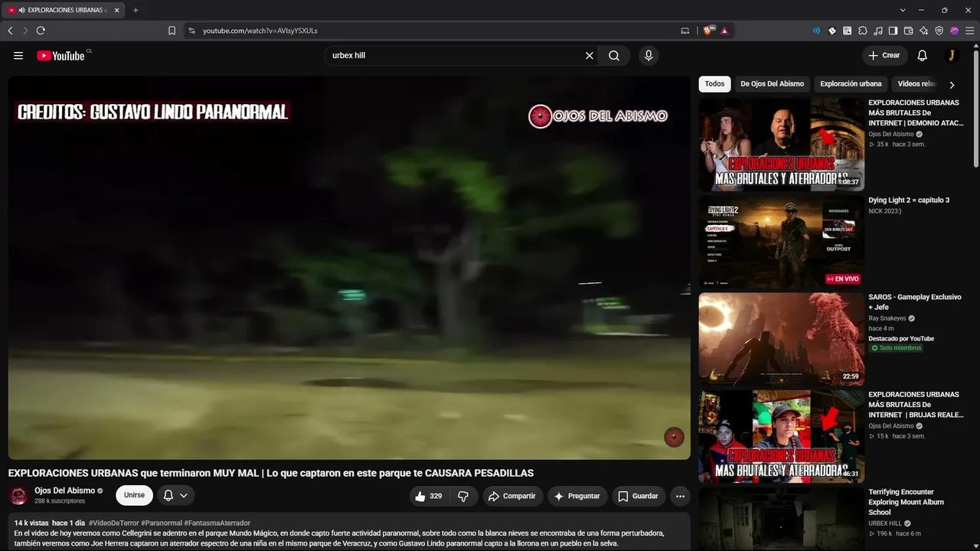Click the Crear button
This screenshot has height=551, width=980.
pos(884,55)
